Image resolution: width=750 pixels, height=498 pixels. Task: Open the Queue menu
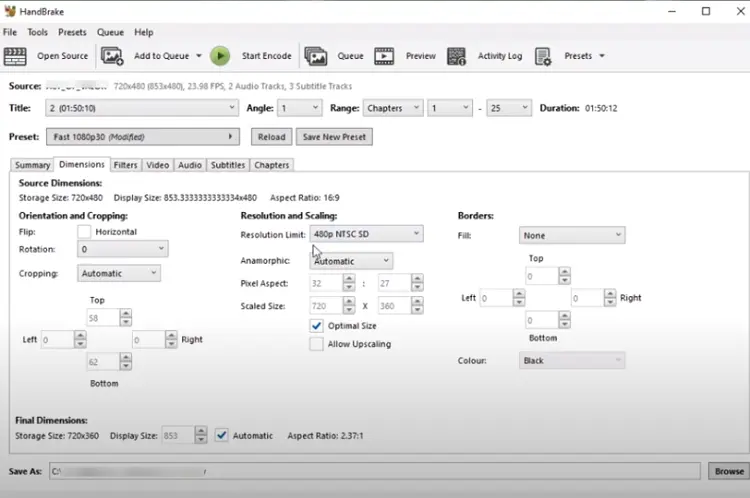point(110,32)
